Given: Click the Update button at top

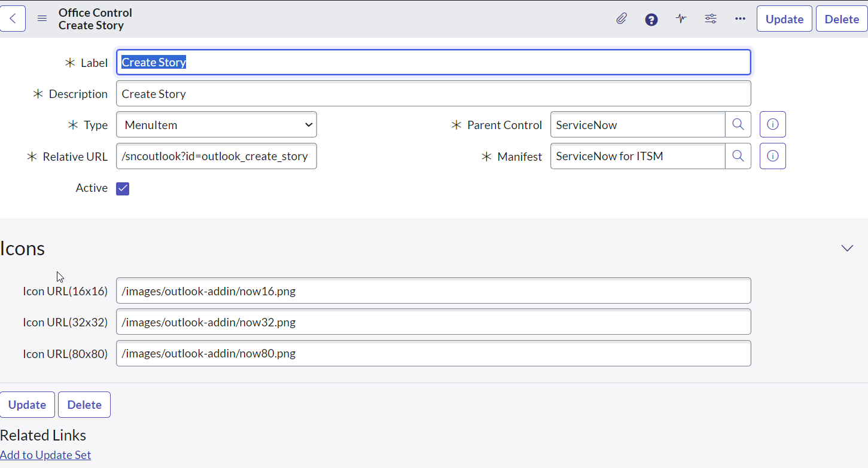Looking at the screenshot, I should 784,19.
